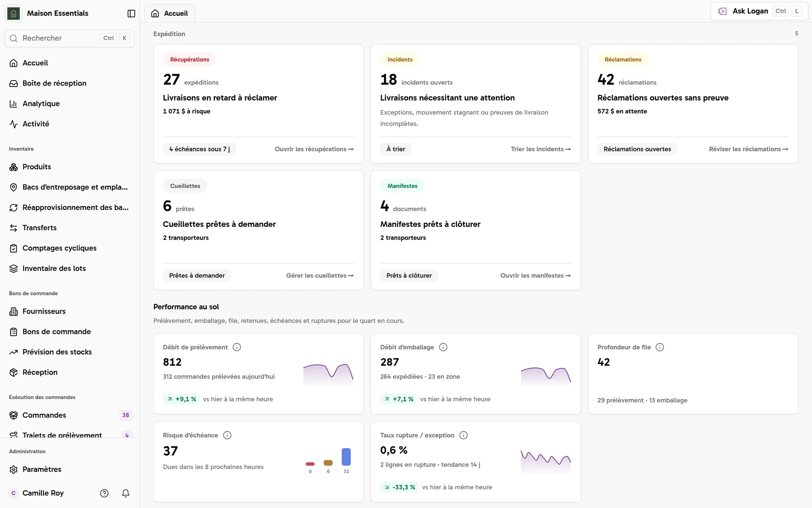Click the Commandes badge showing 38
Viewport: 812px width, 508px height.
[126, 415]
